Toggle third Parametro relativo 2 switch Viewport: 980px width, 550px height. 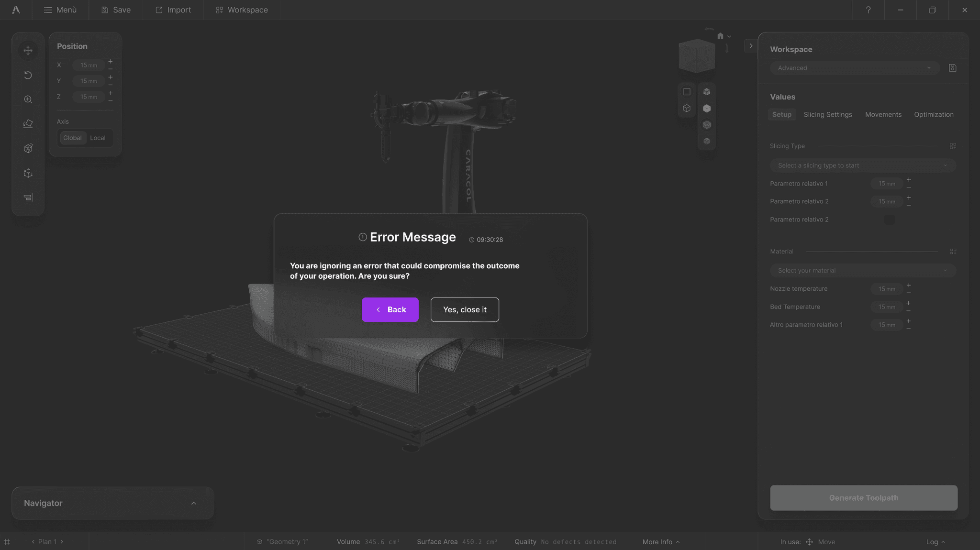coord(889,220)
